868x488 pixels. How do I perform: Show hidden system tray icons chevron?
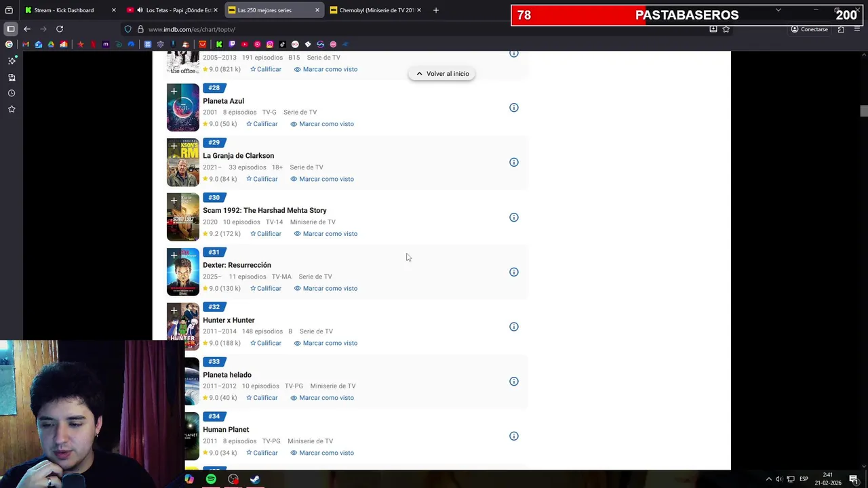(768, 479)
